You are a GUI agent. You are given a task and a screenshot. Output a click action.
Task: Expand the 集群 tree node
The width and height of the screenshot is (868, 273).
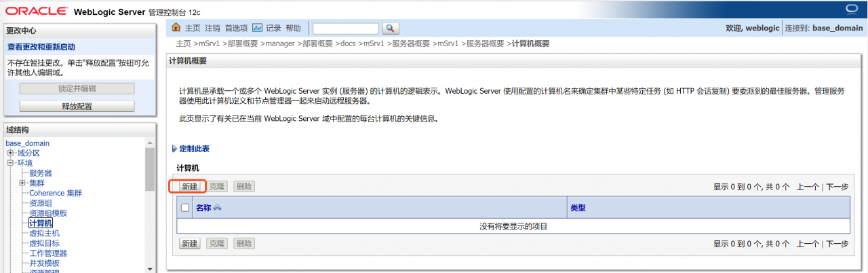pyautogui.click(x=23, y=183)
